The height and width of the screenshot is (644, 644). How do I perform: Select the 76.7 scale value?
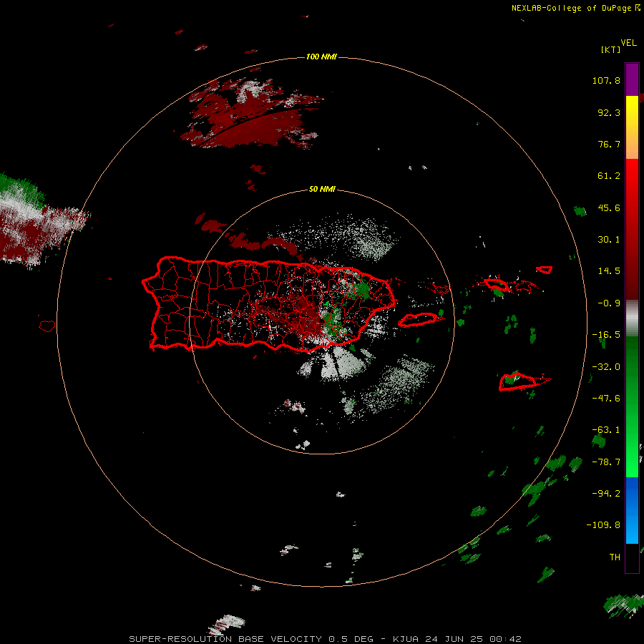click(609, 144)
